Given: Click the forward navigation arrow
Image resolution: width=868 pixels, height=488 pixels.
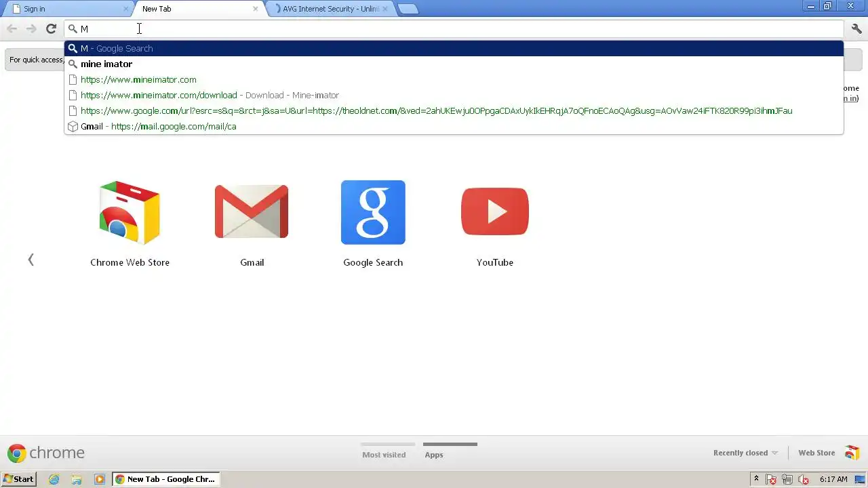Looking at the screenshot, I should pyautogui.click(x=31, y=28).
